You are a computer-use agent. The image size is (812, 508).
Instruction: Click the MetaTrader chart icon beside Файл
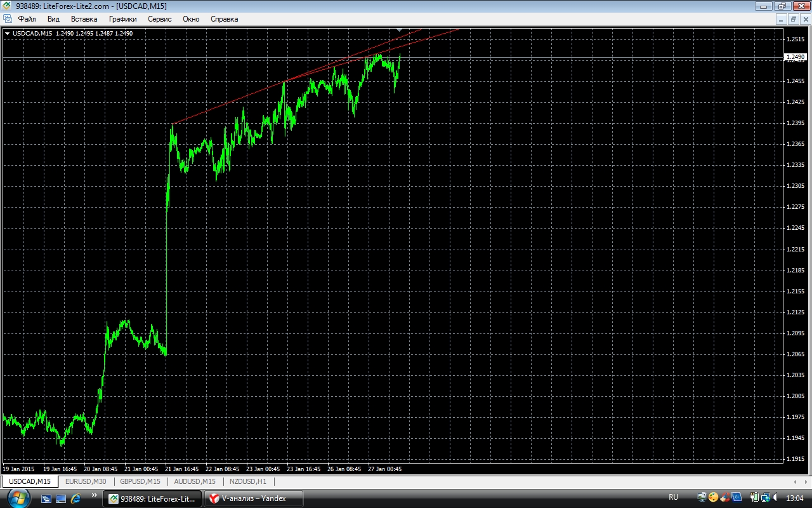click(x=8, y=19)
